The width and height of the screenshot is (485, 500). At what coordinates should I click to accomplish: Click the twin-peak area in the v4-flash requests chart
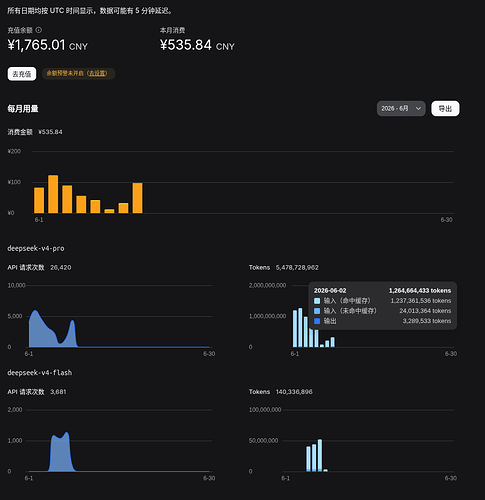coord(60,453)
